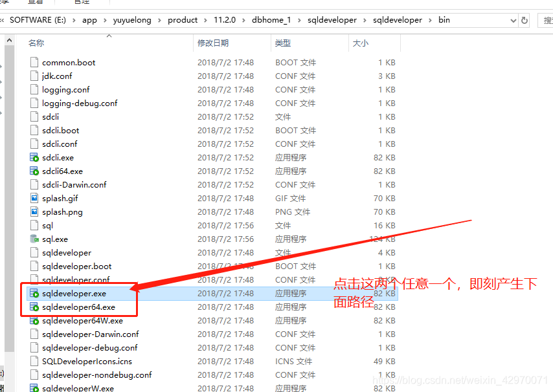The image size is (553, 392).
Task: Click the navigation pane scroll up arrow
Action: (10, 41)
